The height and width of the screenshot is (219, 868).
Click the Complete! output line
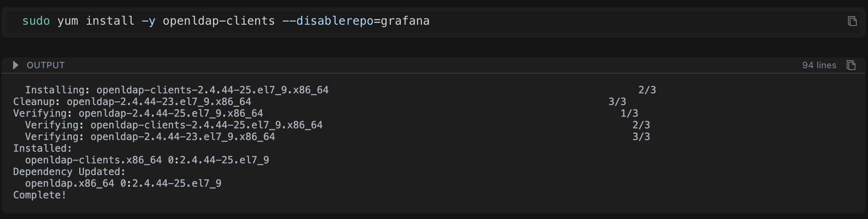40,195
